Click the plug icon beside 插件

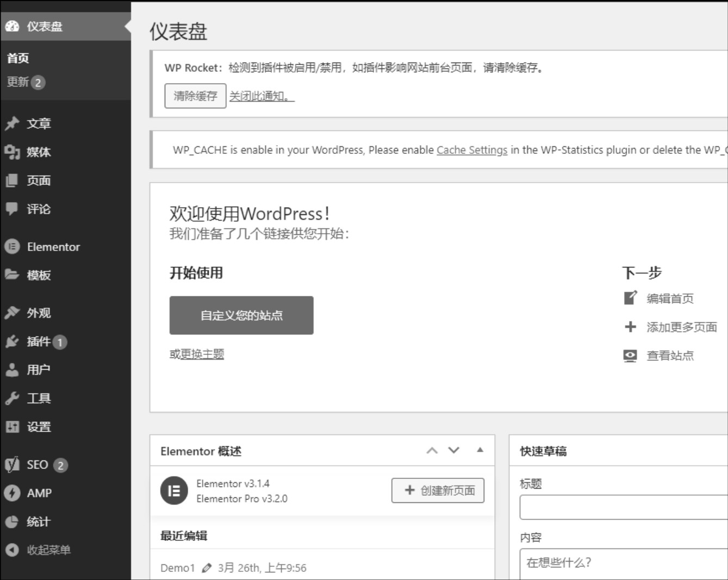(12, 341)
